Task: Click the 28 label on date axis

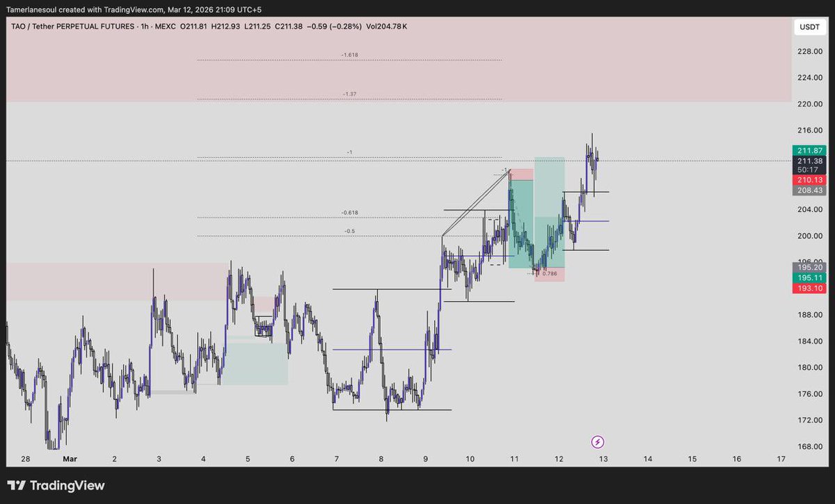Action: [x=26, y=459]
